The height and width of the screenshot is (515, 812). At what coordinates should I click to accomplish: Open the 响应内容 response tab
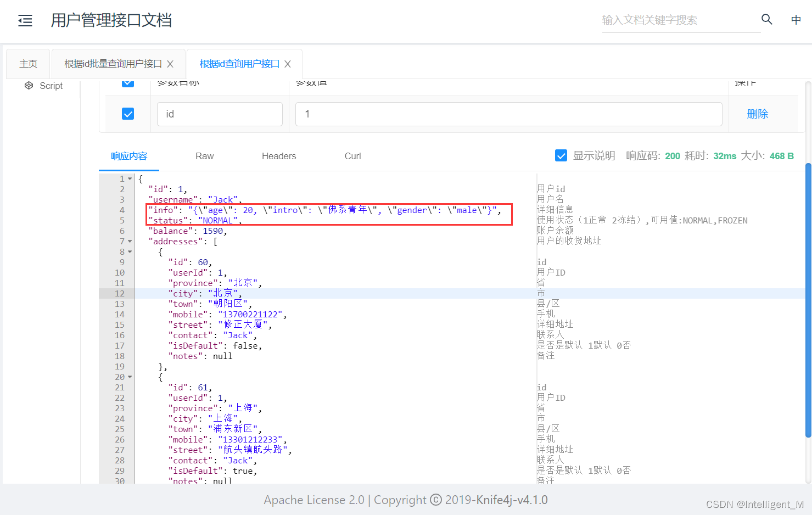pos(129,156)
